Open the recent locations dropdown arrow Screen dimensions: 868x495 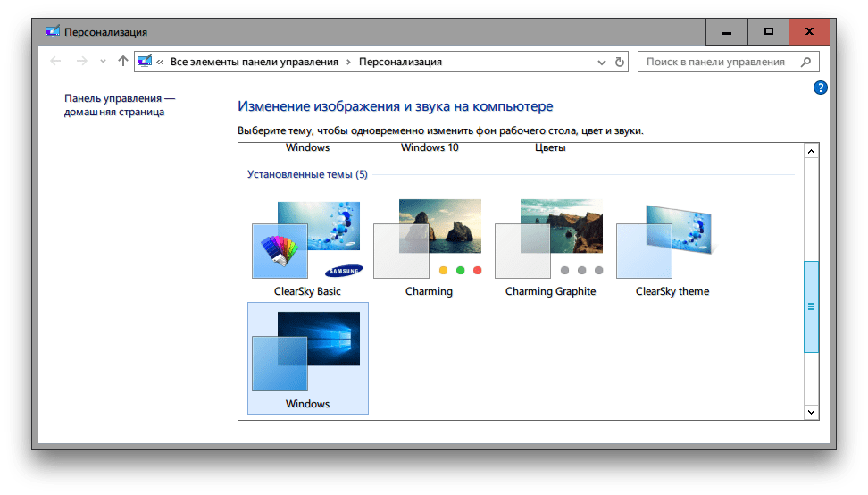pyautogui.click(x=103, y=63)
